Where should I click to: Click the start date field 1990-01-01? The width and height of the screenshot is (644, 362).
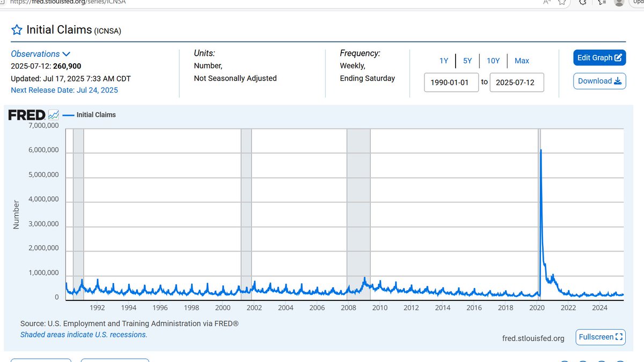[x=451, y=83]
